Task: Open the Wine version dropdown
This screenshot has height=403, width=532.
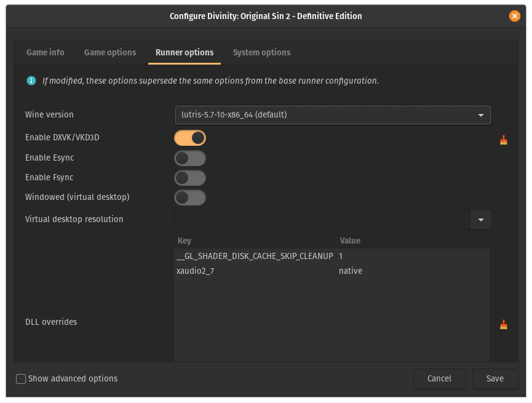Action: [332, 115]
